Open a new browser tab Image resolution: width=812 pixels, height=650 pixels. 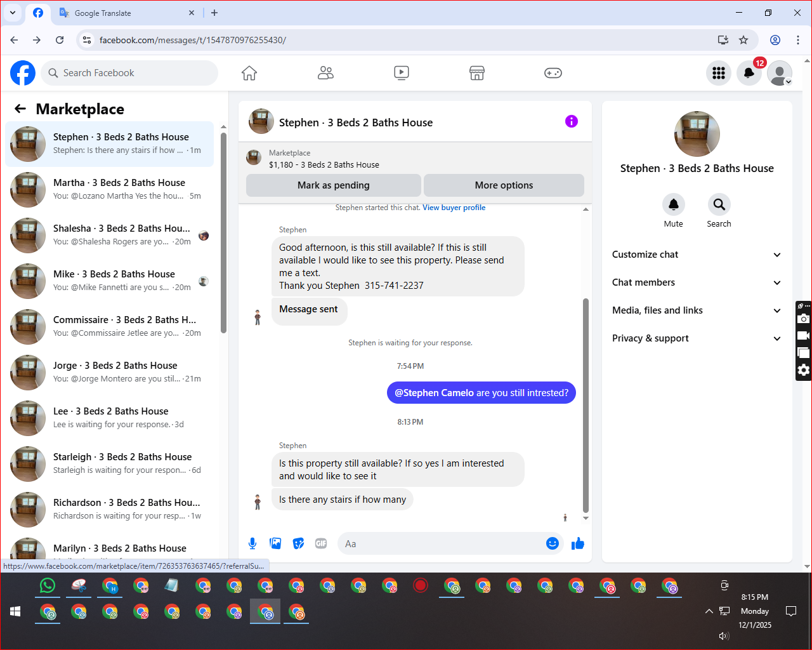[214, 13]
